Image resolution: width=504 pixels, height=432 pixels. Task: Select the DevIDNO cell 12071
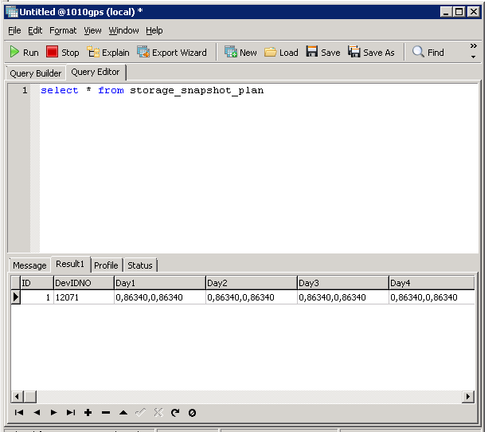point(84,297)
